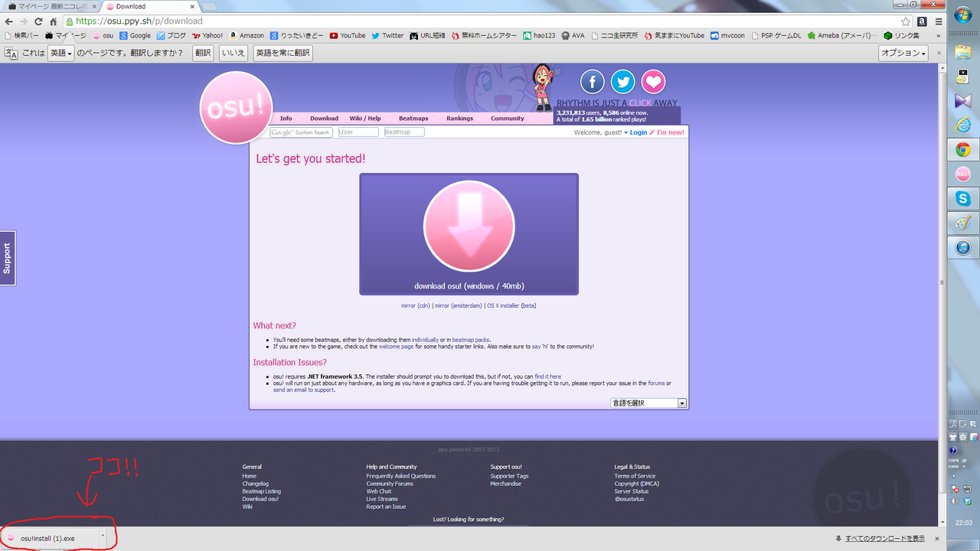Reload the osu! download page
Screen dimensions: 980x551
pos(38,21)
